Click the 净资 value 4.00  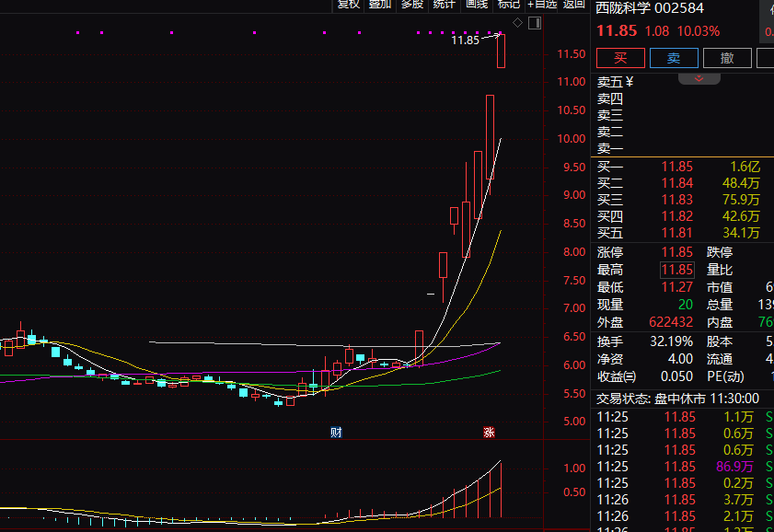(680, 359)
